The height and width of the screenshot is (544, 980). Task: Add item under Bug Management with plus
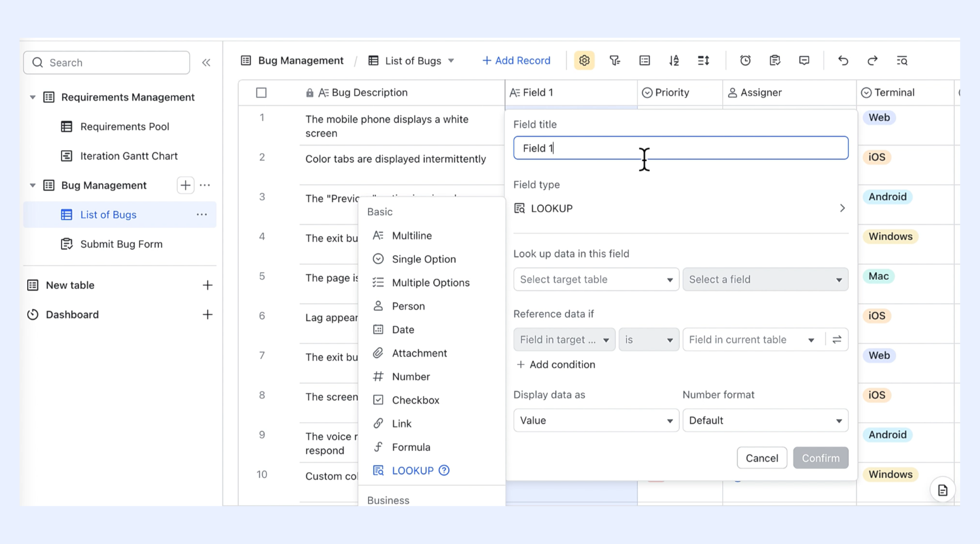tap(186, 185)
